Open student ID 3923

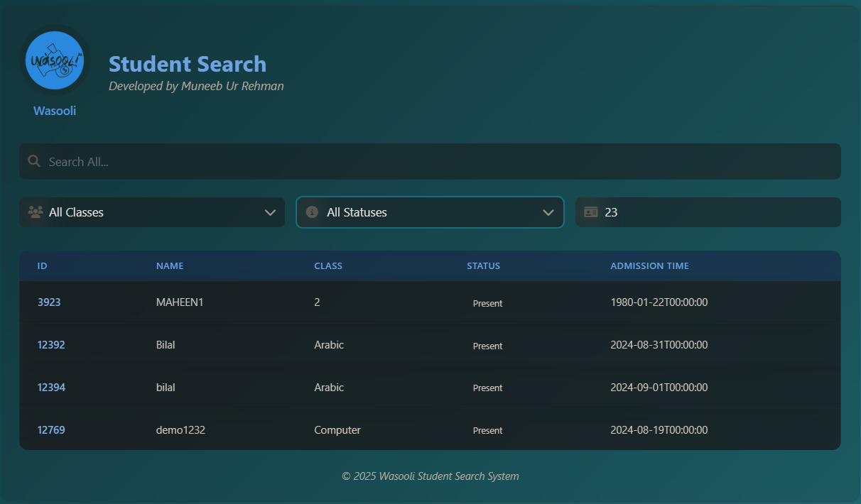tap(49, 302)
